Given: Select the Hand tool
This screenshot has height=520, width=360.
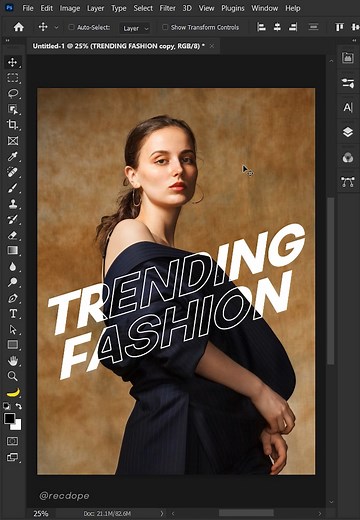Looking at the screenshot, I should 13,361.
